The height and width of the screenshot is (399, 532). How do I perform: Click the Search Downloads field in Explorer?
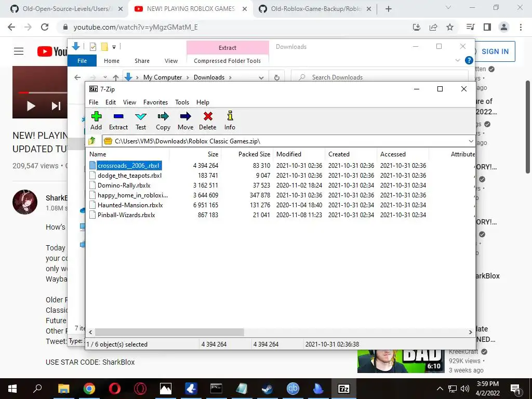[379, 77]
